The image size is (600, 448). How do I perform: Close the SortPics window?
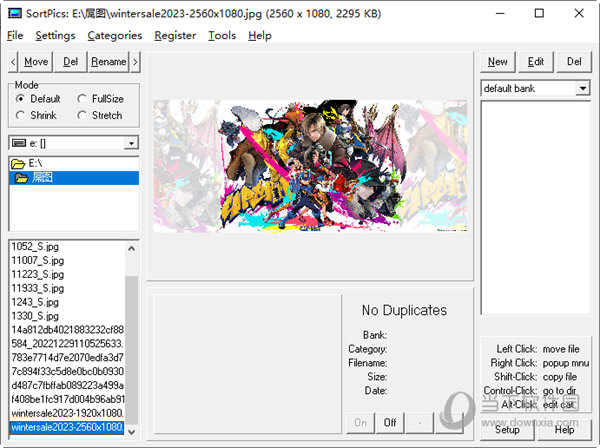[x=579, y=14]
